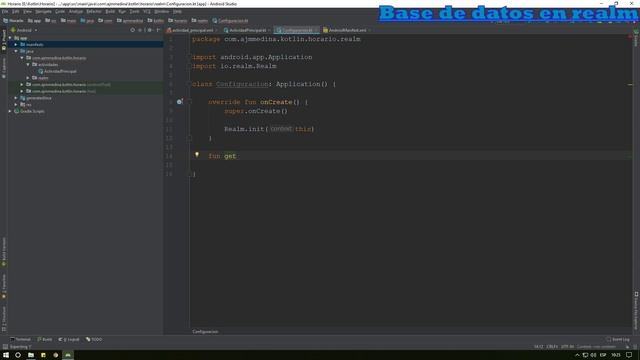Click the line and column indicator in status bar
The image size is (640, 360).
tap(538, 347)
